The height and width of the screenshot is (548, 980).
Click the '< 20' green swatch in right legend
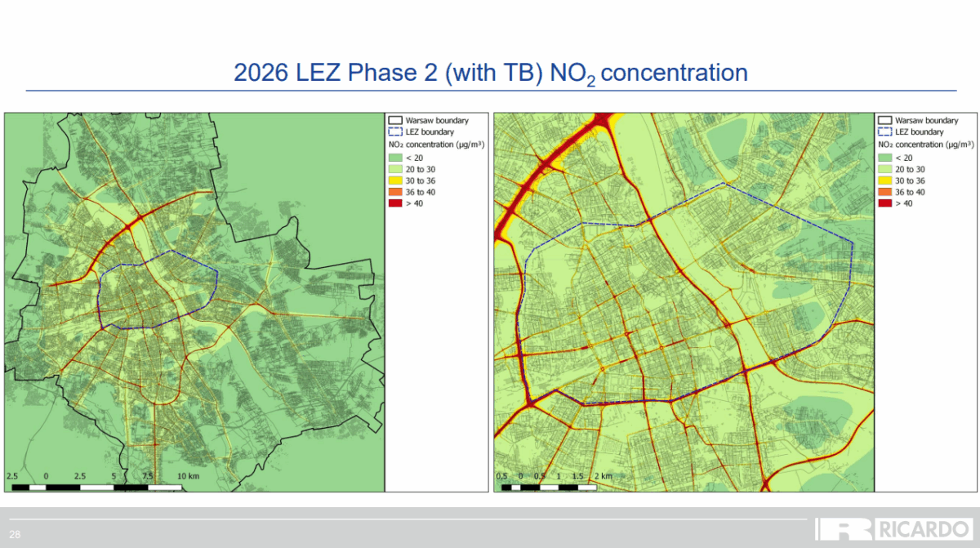(x=884, y=158)
